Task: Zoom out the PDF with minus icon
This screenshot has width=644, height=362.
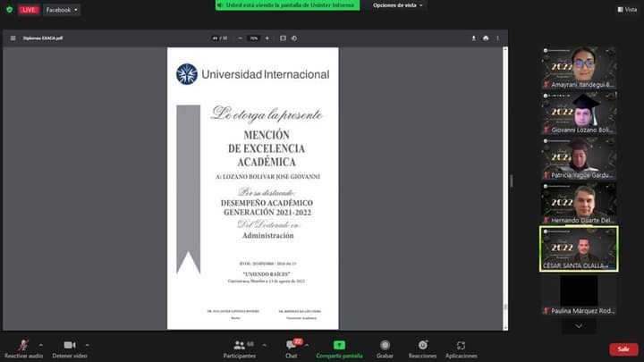Action: pyautogui.click(x=241, y=38)
